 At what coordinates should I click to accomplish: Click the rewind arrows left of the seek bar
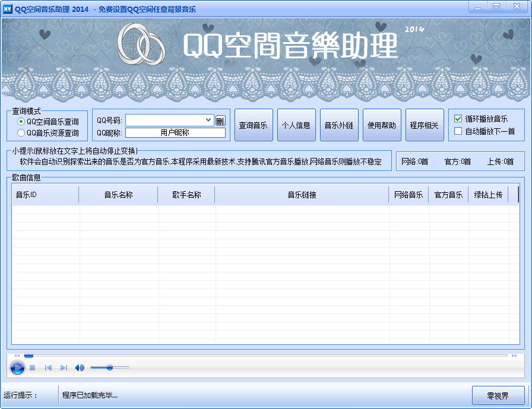17,356
